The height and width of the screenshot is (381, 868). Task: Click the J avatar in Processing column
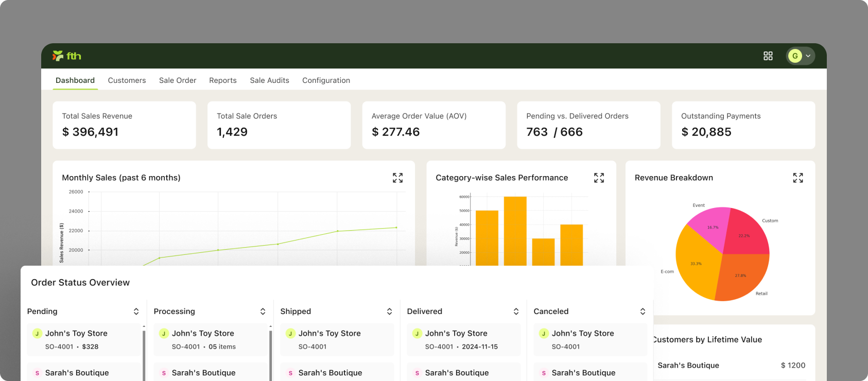(x=164, y=334)
